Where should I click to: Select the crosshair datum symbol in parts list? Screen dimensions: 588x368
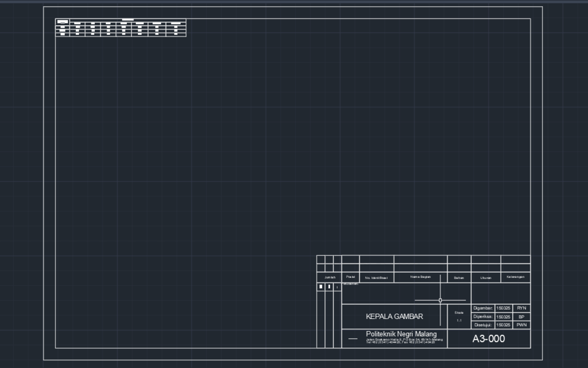point(440,300)
